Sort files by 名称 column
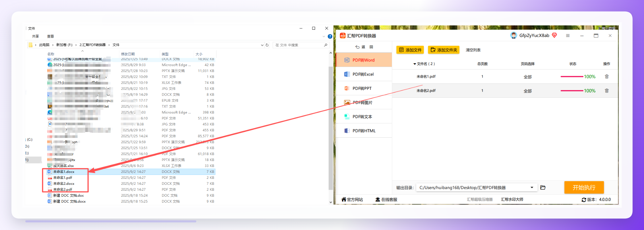644x230 pixels. coord(51,54)
